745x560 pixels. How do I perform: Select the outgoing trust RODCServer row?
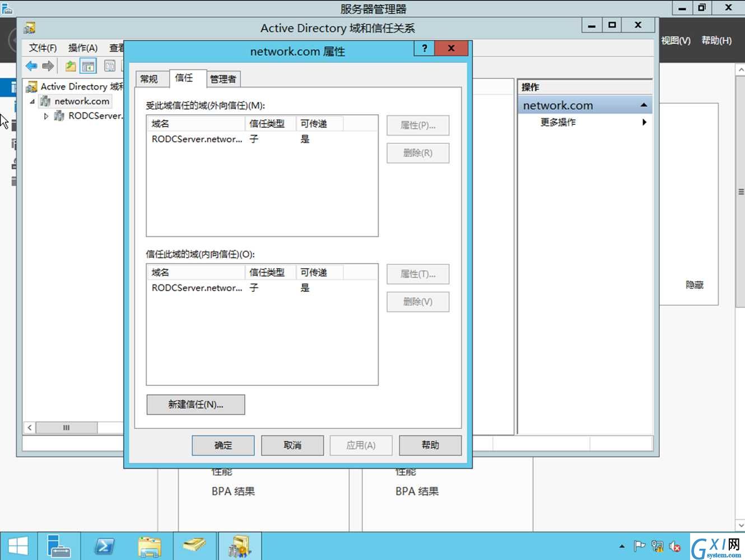click(x=262, y=139)
